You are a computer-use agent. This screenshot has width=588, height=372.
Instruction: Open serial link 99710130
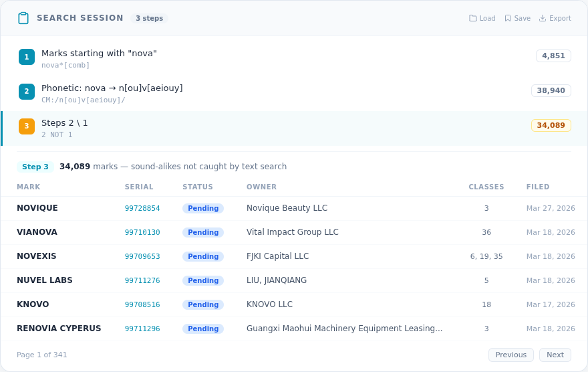coord(142,233)
